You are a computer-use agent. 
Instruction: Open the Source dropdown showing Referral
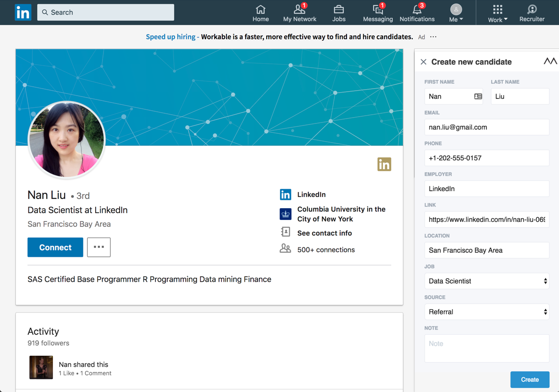[x=486, y=312]
